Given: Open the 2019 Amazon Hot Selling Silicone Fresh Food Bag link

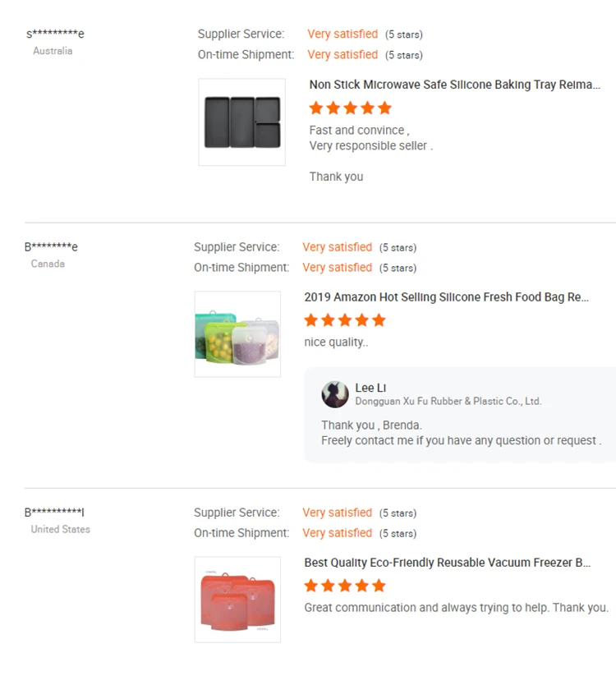Looking at the screenshot, I should click(446, 297).
